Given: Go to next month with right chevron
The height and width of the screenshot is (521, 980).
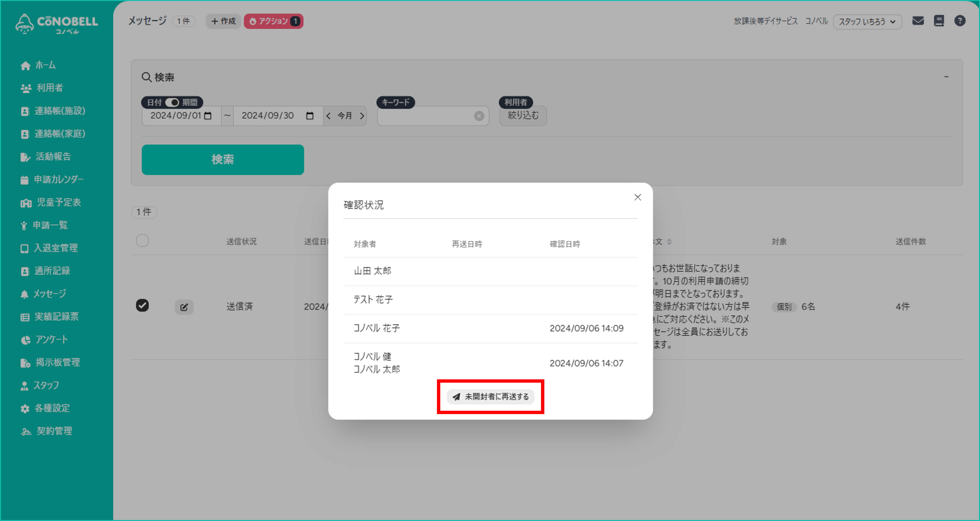Looking at the screenshot, I should tap(362, 115).
